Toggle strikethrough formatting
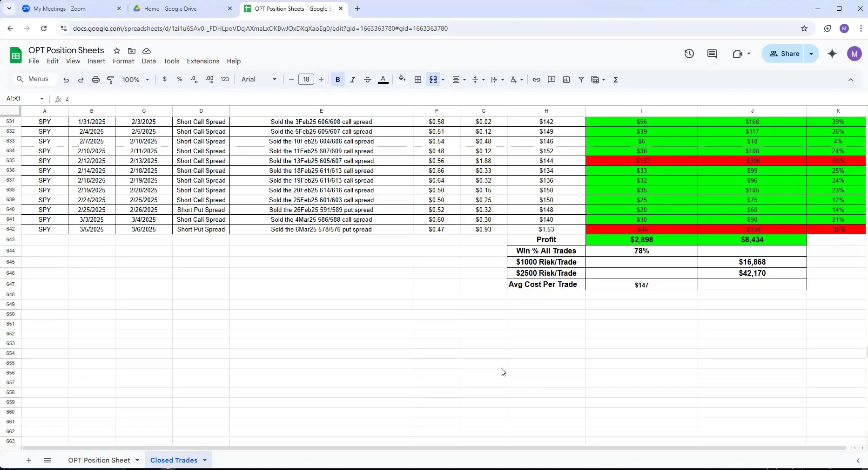The image size is (868, 470). point(368,80)
